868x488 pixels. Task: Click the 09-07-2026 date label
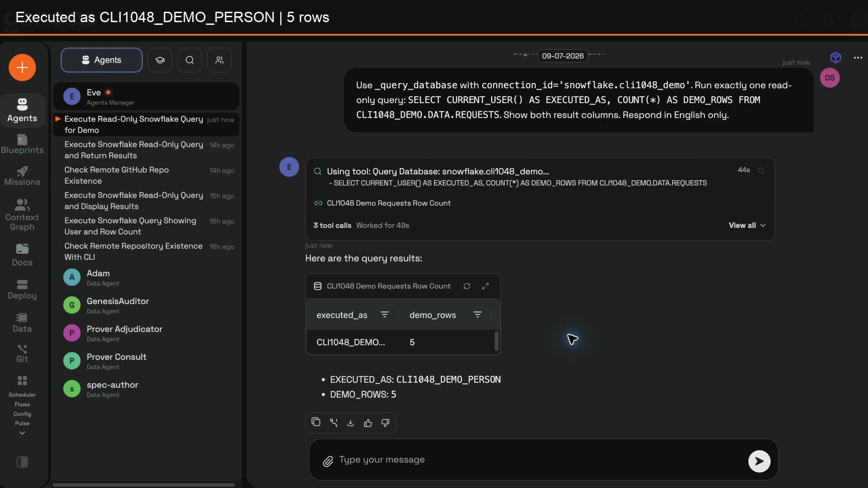562,56
